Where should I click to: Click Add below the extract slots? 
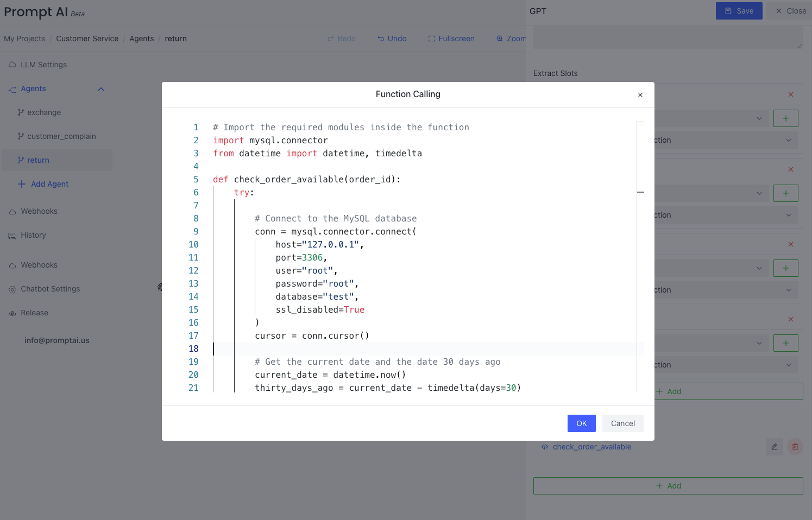click(x=728, y=391)
